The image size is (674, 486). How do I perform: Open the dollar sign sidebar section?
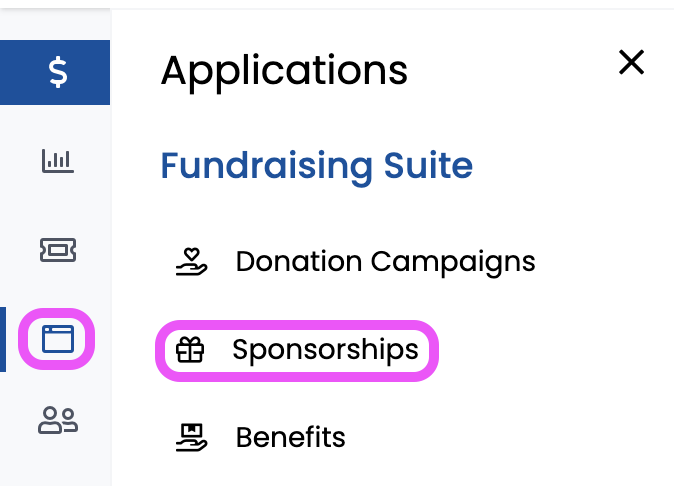click(58, 73)
